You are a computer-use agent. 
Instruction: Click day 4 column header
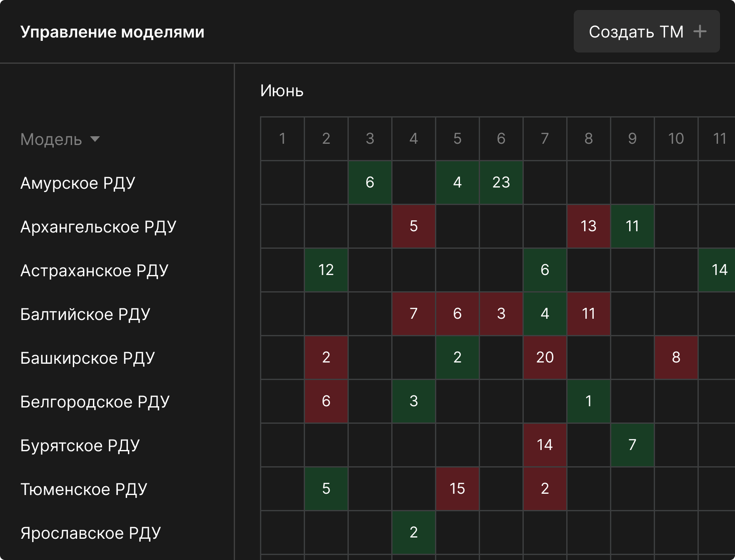tap(414, 139)
